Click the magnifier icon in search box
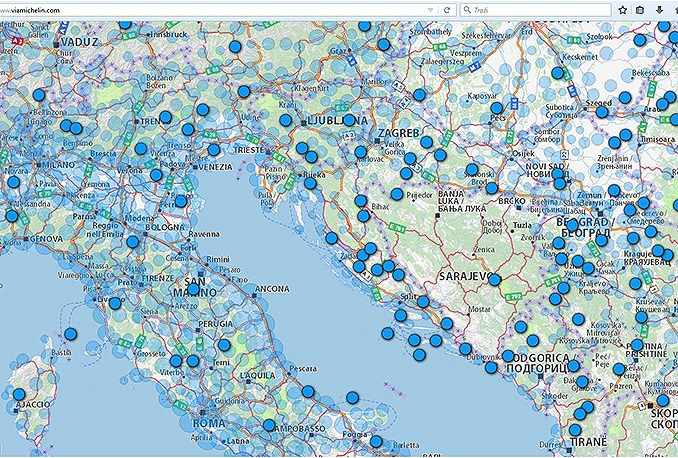Viewport: 678px width, 458px height. pos(467,10)
